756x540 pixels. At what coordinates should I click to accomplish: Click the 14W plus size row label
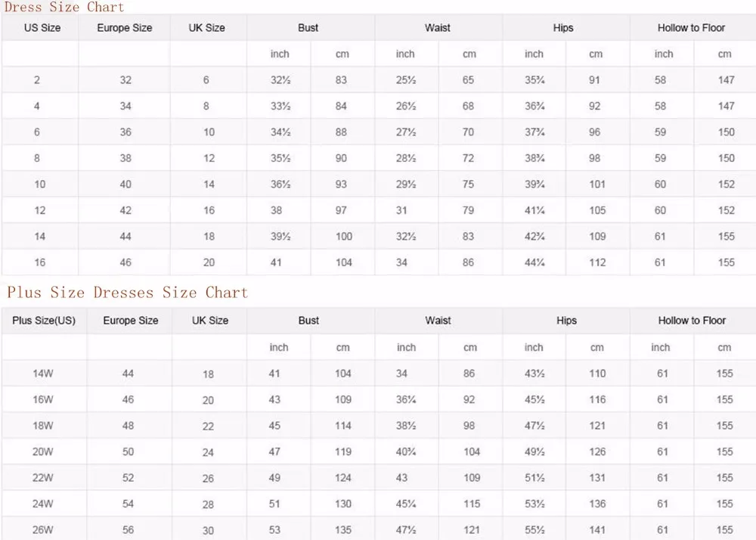click(x=43, y=374)
